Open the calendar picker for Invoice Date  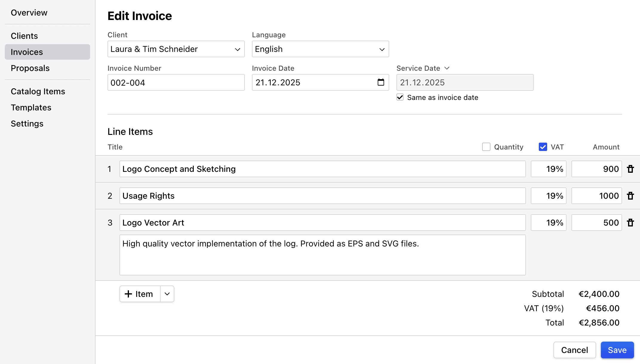pyautogui.click(x=380, y=82)
